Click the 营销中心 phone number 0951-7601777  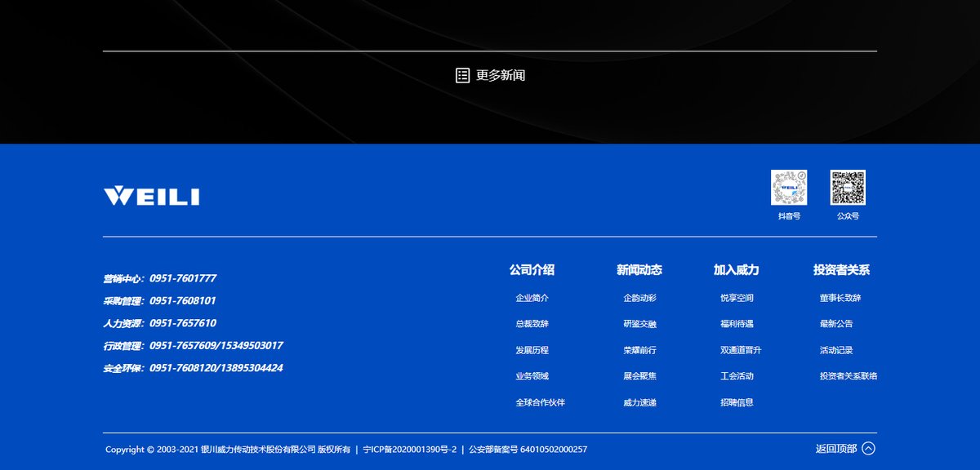[x=183, y=278]
